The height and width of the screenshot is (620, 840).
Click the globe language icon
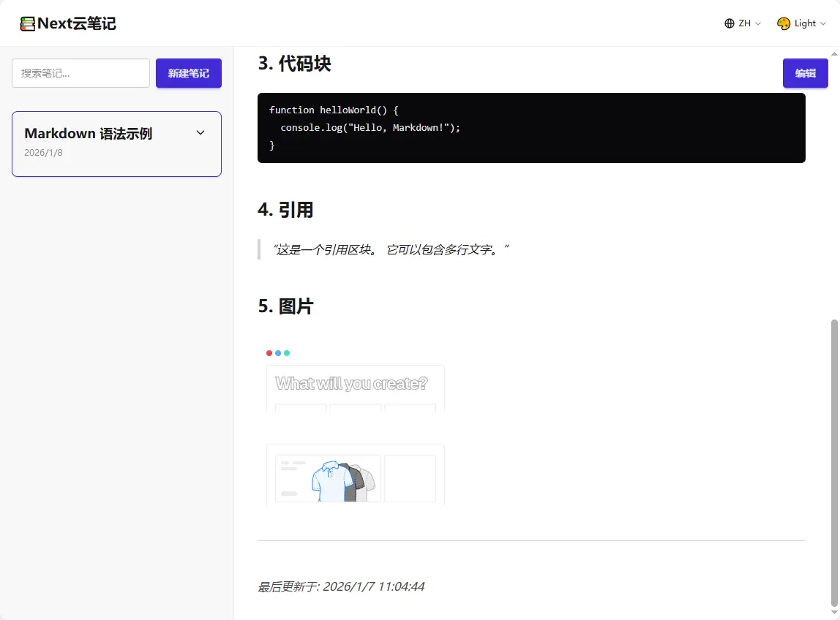coord(729,23)
